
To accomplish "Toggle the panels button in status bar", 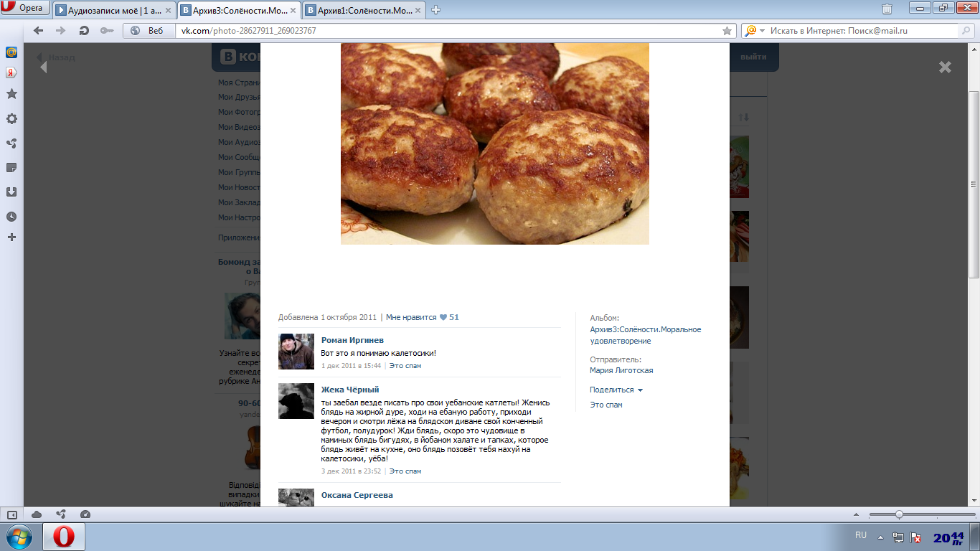I will tap(11, 514).
